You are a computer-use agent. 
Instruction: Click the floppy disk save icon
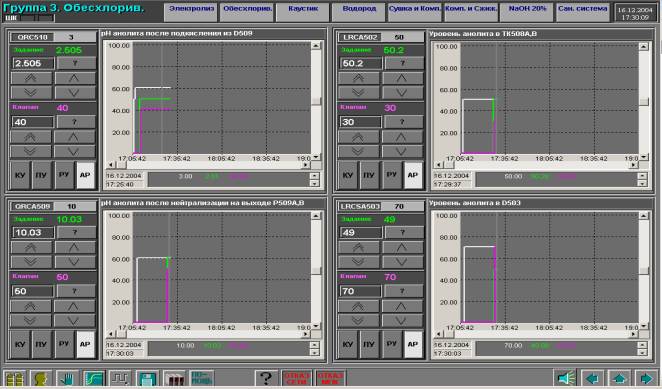tap(147, 378)
